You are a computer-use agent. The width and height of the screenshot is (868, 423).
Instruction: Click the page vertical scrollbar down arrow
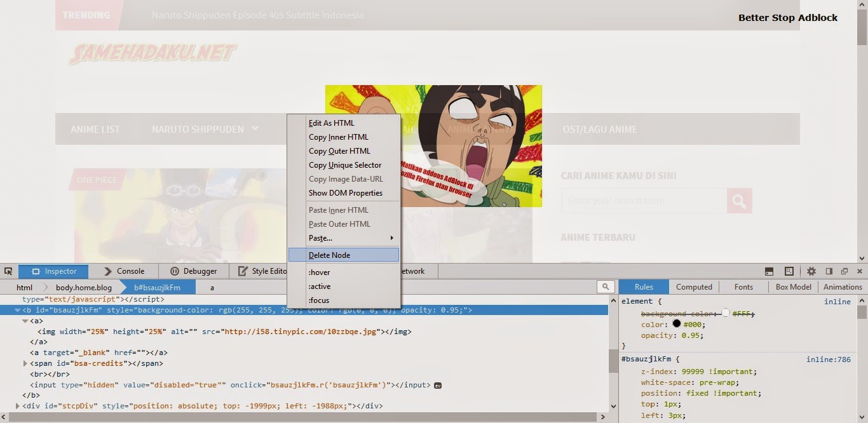[862, 258]
